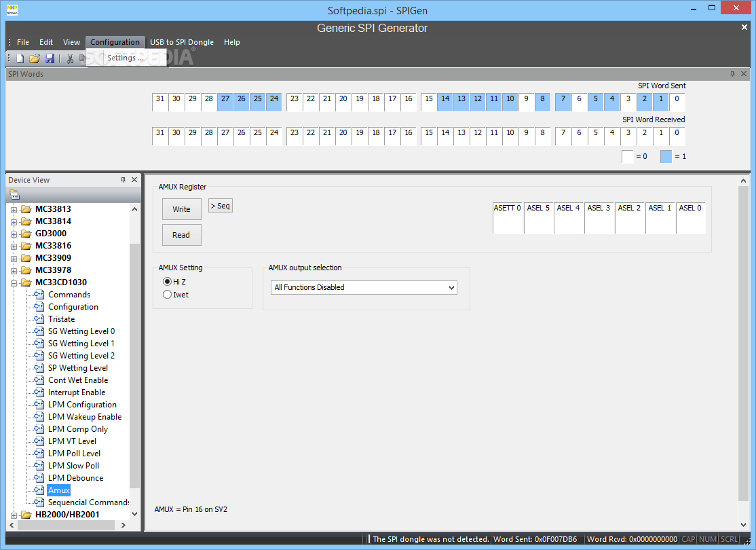Close the Device View panel
The image size is (756, 550).
[x=134, y=179]
